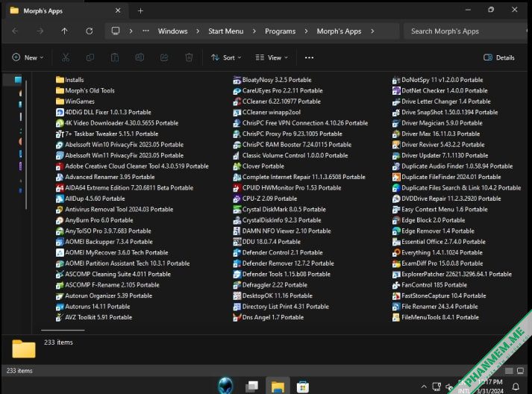The image size is (532, 394).
Task: Switch to details list view in status bar
Action: [509, 371]
